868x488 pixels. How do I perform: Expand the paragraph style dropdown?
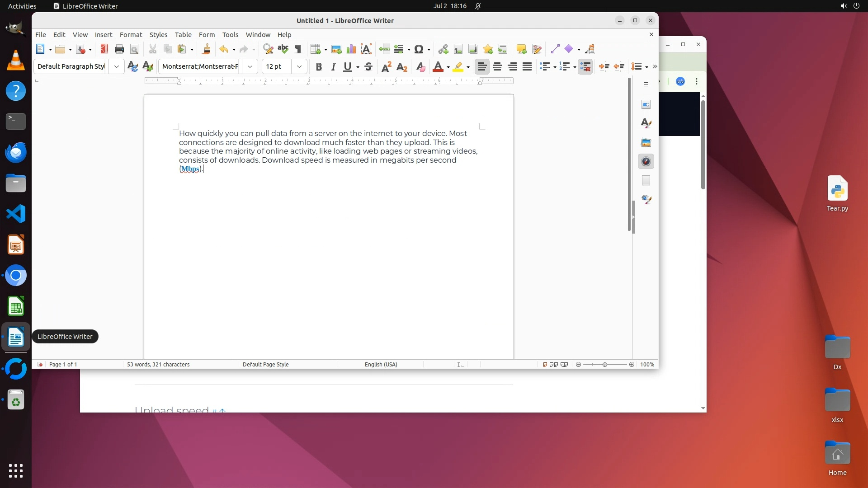coord(117,67)
